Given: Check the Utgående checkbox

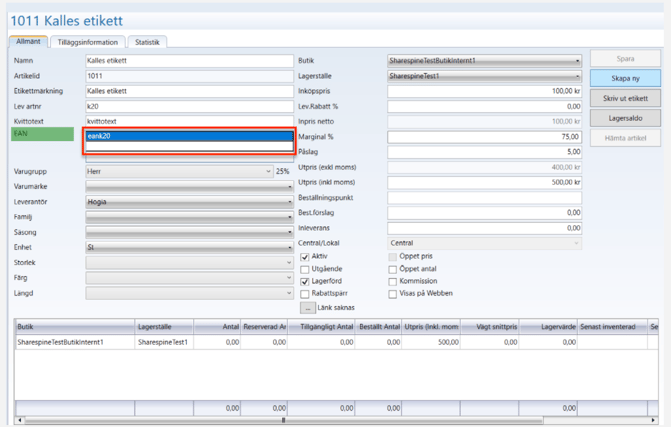Looking at the screenshot, I should pos(305,270).
